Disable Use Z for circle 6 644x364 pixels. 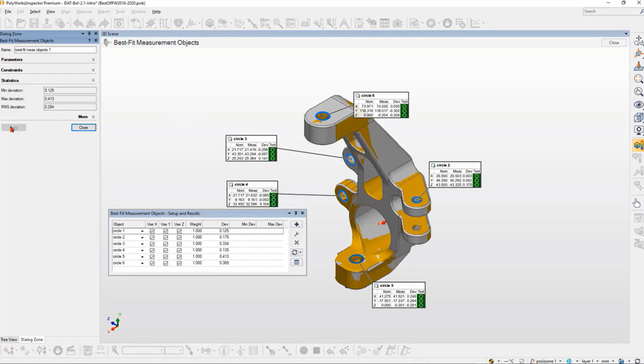point(179,263)
